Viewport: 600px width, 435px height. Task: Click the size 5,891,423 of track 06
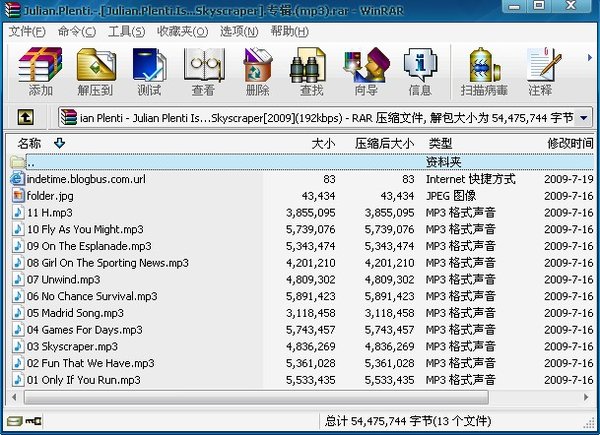[x=311, y=297]
